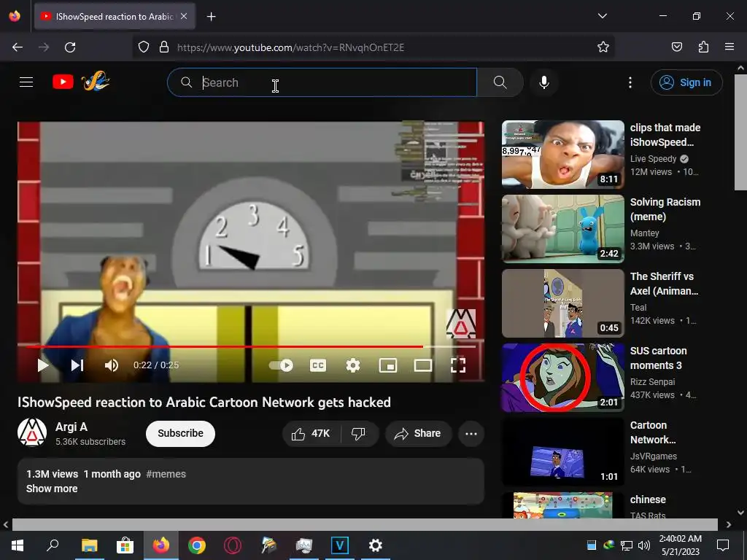This screenshot has width=747, height=560.
Task: Seek on the red video progress bar
Action: (251, 346)
